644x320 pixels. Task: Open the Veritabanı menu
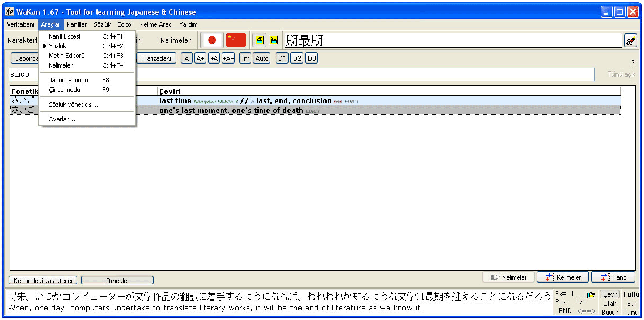pos(20,24)
